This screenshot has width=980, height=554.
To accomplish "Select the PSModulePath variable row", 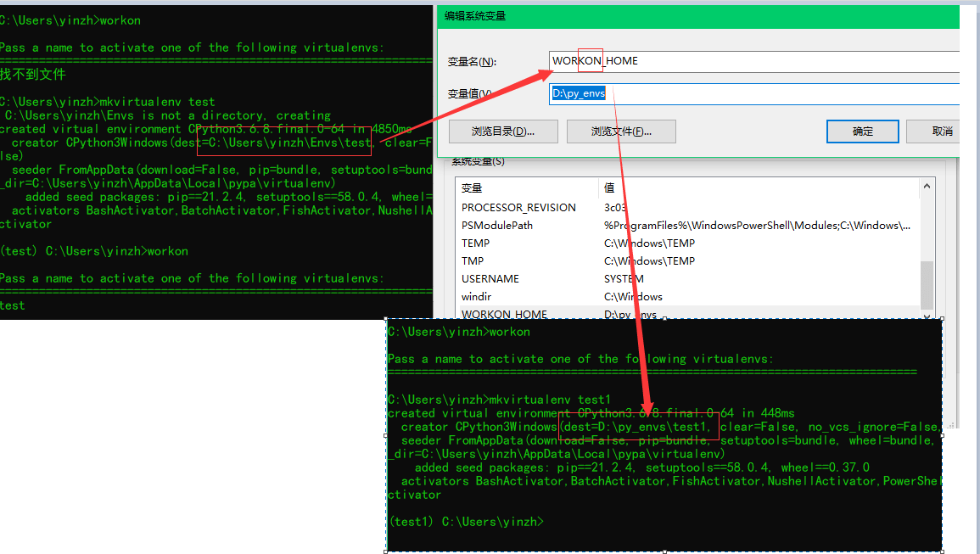I will 687,226.
